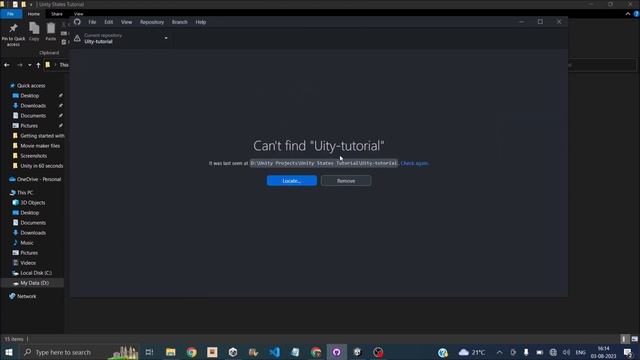Open Unity in 60 seconds folder
Image resolution: width=640 pixels, height=360 pixels.
click(42, 166)
